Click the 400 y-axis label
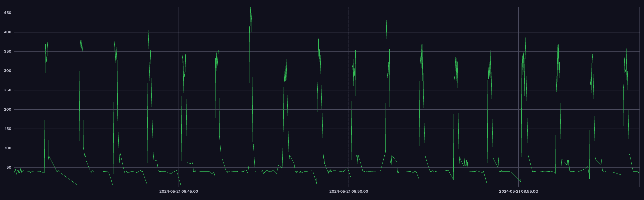This screenshot has height=200, width=644. 8,32
